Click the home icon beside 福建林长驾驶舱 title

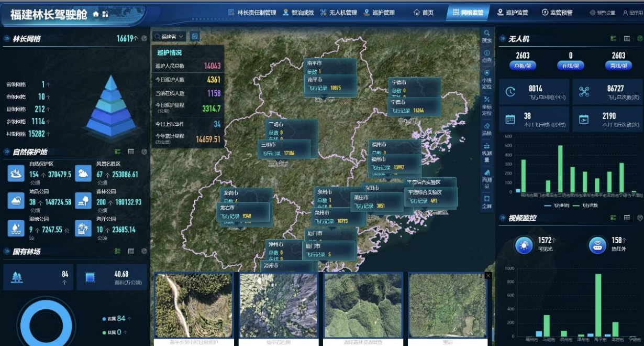pos(96,14)
